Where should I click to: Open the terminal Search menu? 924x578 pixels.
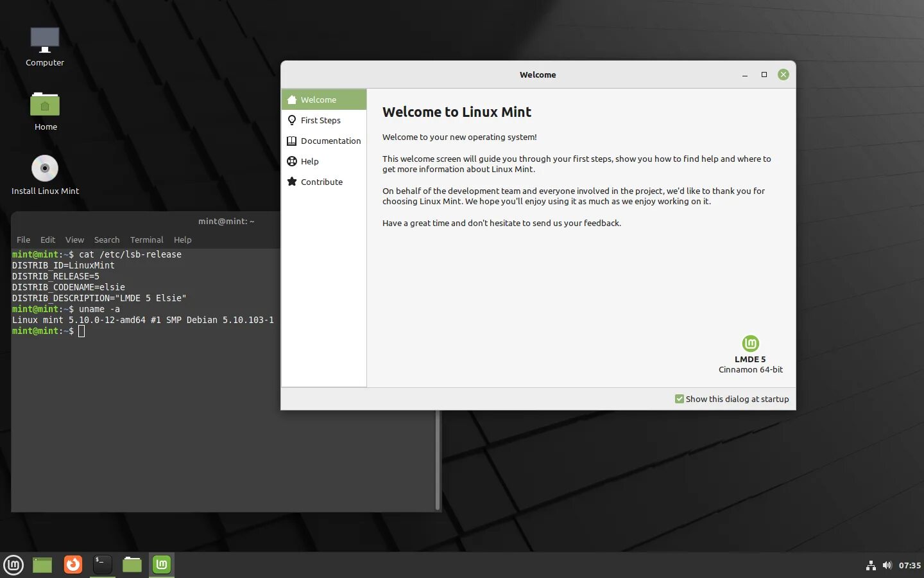tap(107, 240)
